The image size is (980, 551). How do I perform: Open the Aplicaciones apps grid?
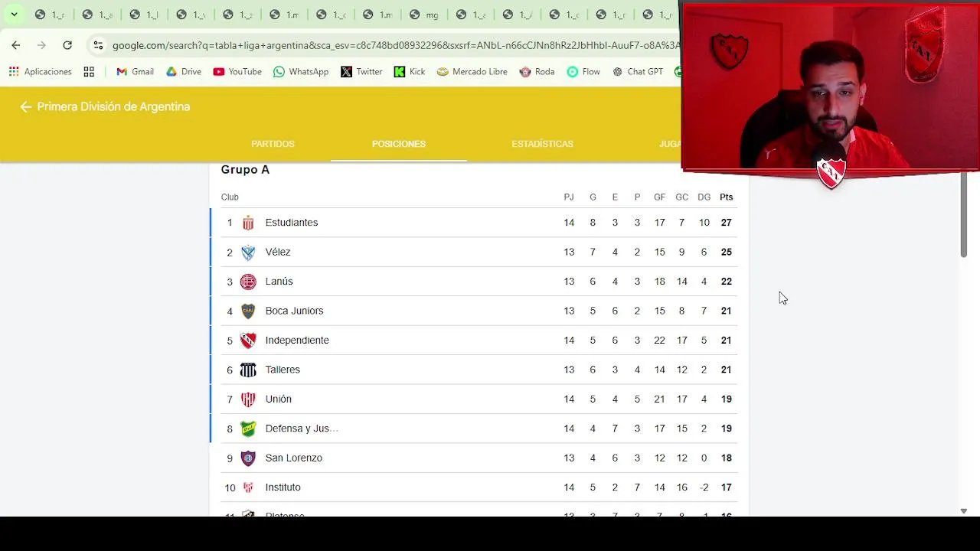(x=40, y=72)
